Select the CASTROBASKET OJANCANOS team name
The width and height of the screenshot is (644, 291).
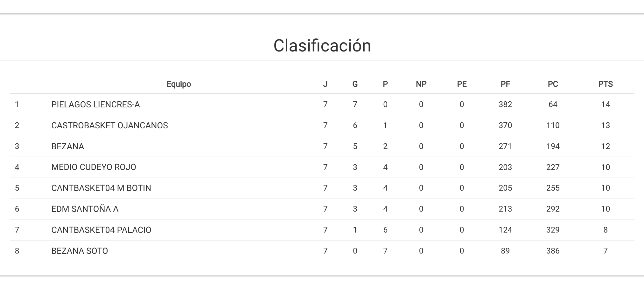pos(109,125)
